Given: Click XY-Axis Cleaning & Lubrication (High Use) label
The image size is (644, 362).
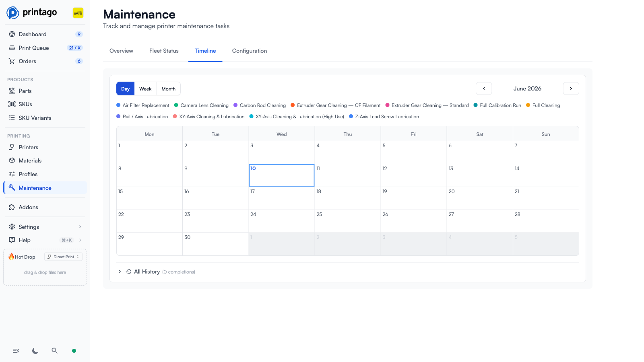Looking at the screenshot, I should [x=300, y=117].
